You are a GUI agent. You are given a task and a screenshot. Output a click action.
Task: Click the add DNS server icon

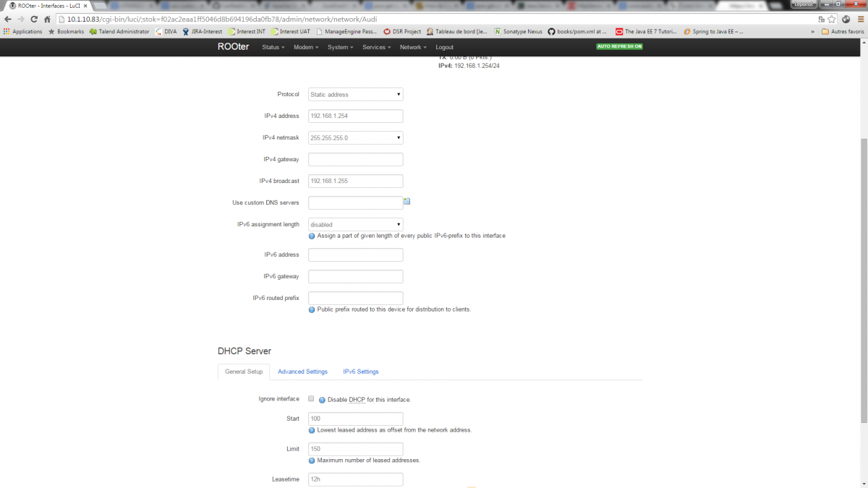point(407,202)
